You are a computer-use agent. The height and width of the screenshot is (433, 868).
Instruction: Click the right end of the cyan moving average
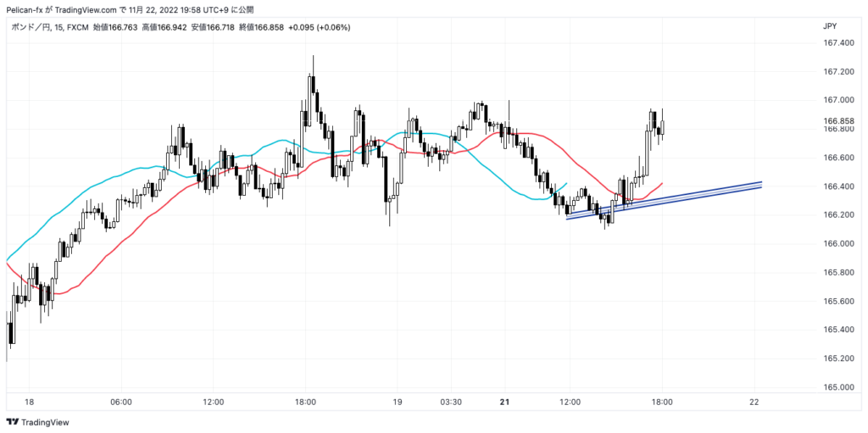[565, 182]
